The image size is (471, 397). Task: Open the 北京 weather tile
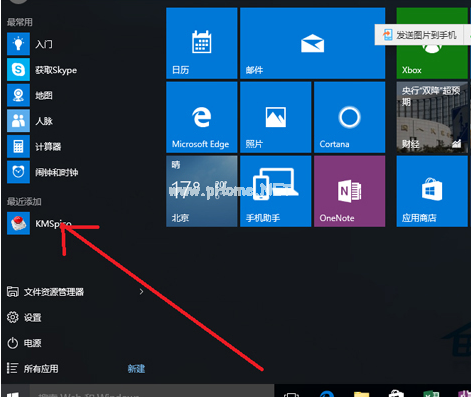point(202,191)
